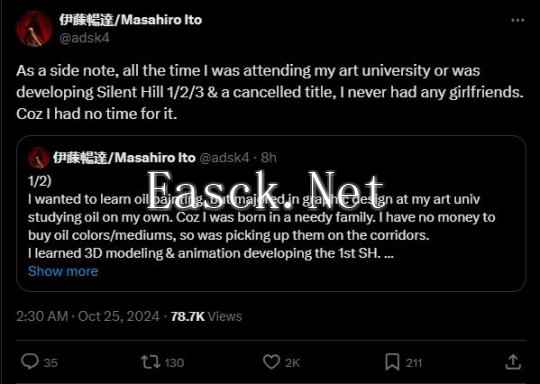Repost using the retweet arrows icon
Viewport: 540px width, 384px height.
[150, 362]
